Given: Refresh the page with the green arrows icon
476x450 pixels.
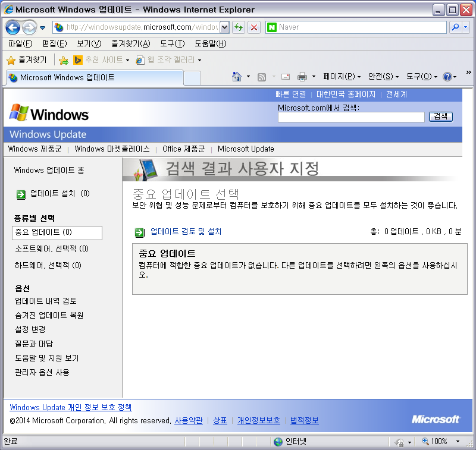Looking at the screenshot, I should pos(239,27).
